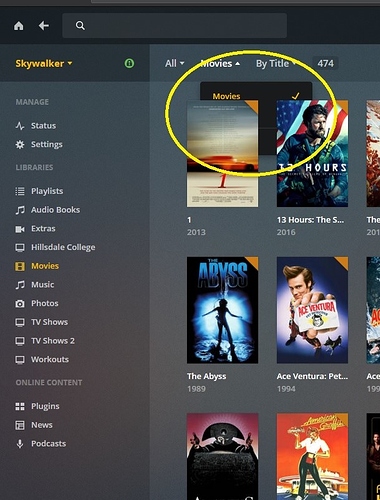Select the checked Movies menu option

[x=256, y=96]
